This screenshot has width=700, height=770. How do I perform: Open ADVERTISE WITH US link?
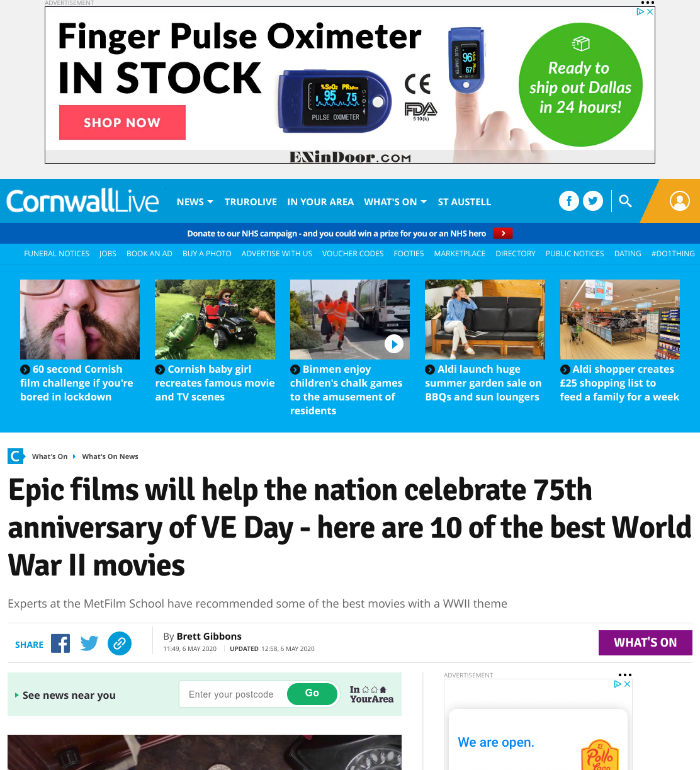pyautogui.click(x=277, y=254)
